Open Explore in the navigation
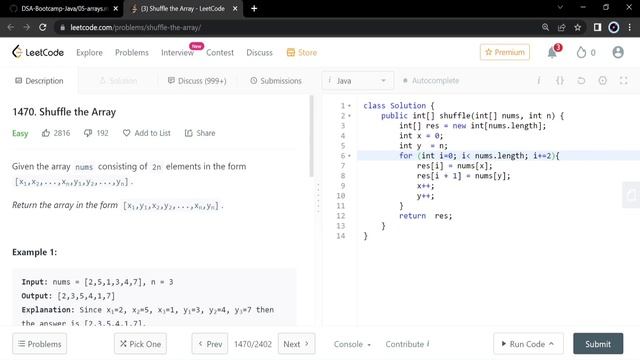The height and width of the screenshot is (360, 640). click(89, 53)
